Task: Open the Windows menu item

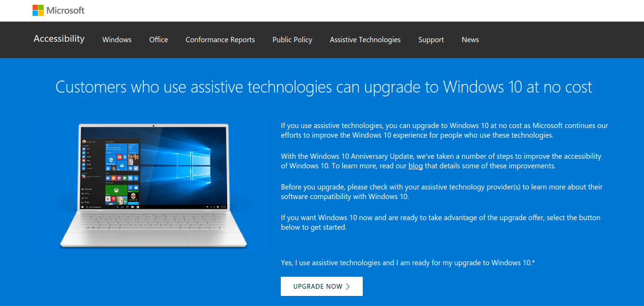Action: tap(117, 40)
